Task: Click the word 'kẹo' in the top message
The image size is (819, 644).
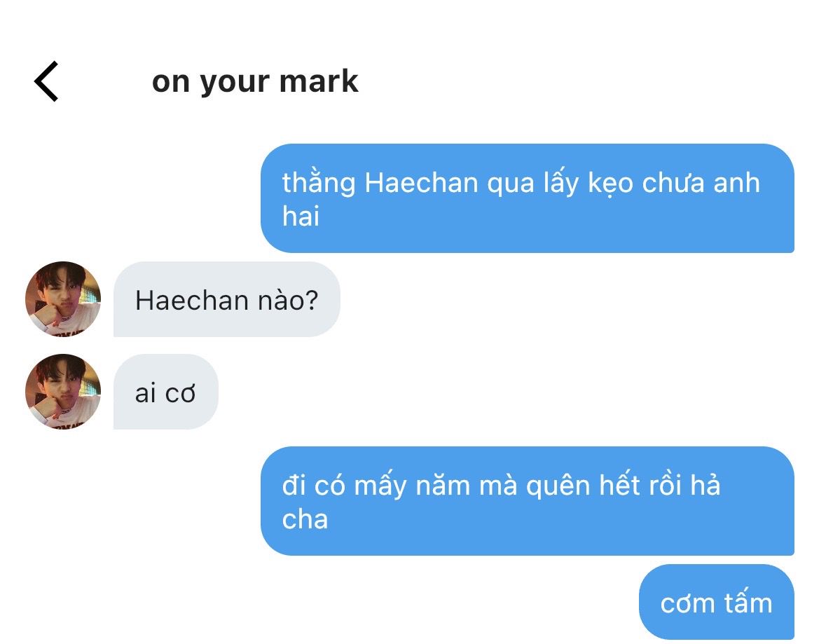Action: tap(610, 184)
